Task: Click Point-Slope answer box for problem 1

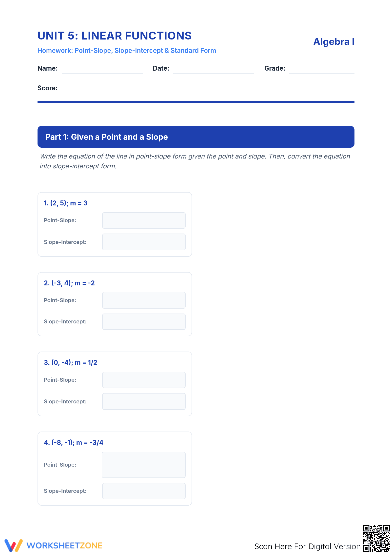Action: tap(144, 220)
